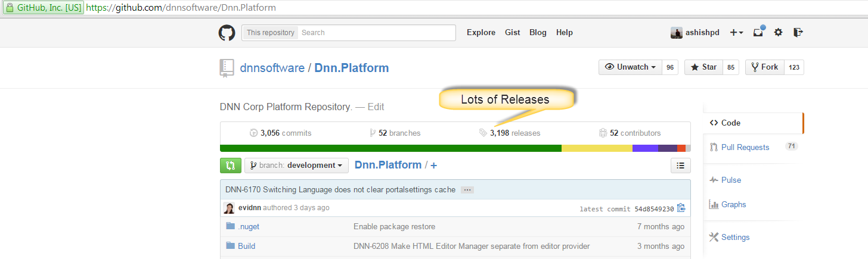Screen dimensions: 868x259
Task: View the 3,198 releases
Action: tap(510, 133)
